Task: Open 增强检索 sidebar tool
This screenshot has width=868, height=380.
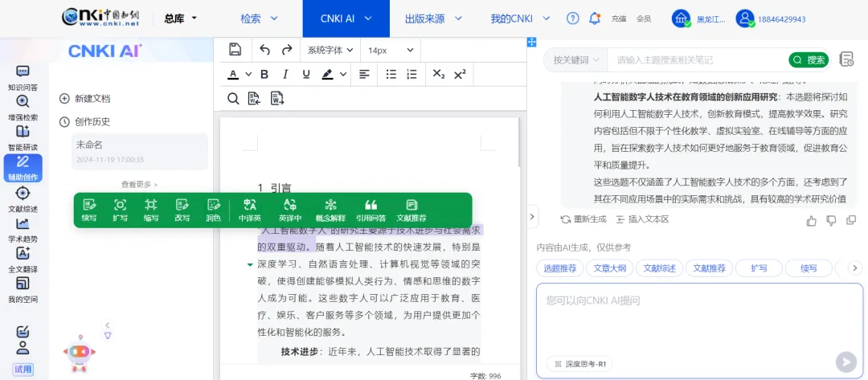Action: [x=23, y=108]
